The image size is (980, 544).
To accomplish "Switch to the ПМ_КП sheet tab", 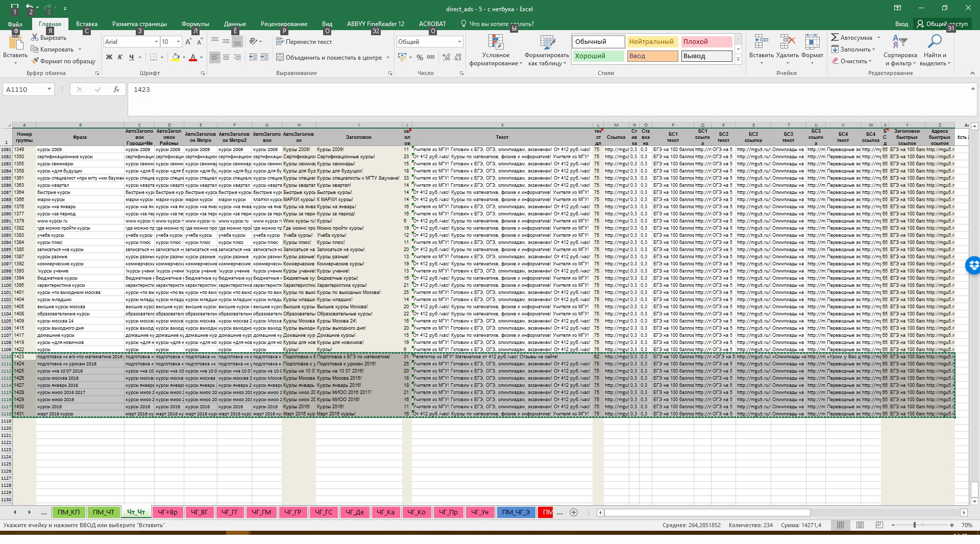I will point(68,512).
